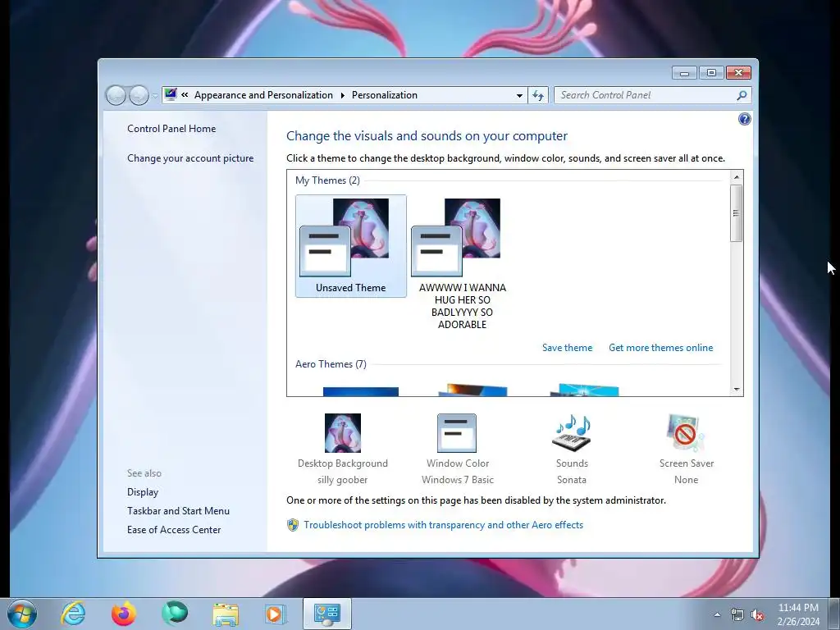Viewport: 840px width, 630px height.
Task: Open the Window Color icon
Action: [x=457, y=433]
